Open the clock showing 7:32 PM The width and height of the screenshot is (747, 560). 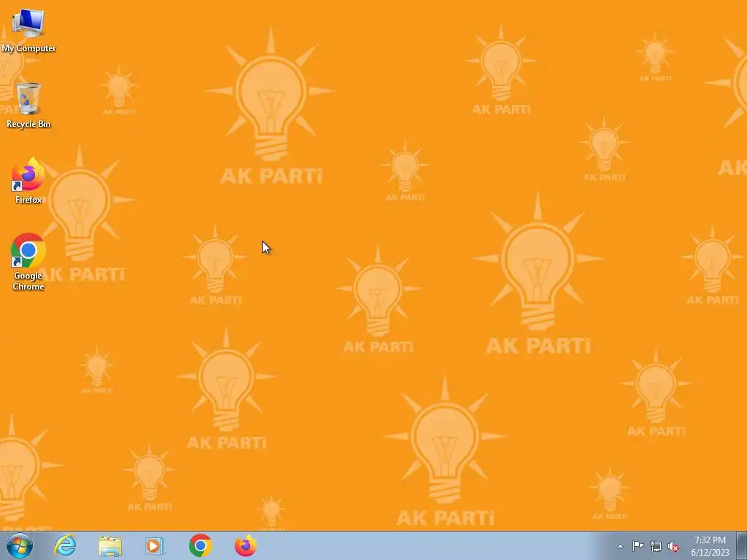pyautogui.click(x=710, y=546)
